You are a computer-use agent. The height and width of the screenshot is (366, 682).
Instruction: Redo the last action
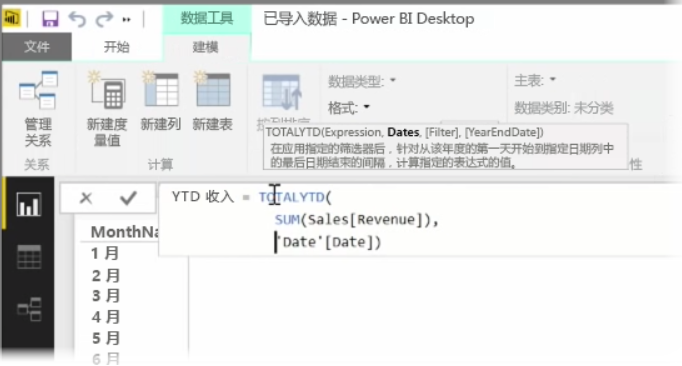click(x=104, y=20)
